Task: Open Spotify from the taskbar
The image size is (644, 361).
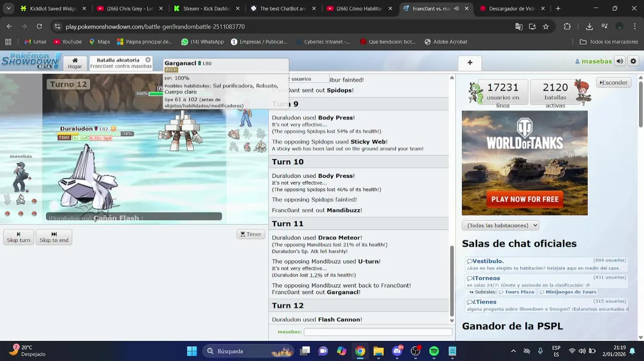Action: pos(434,351)
